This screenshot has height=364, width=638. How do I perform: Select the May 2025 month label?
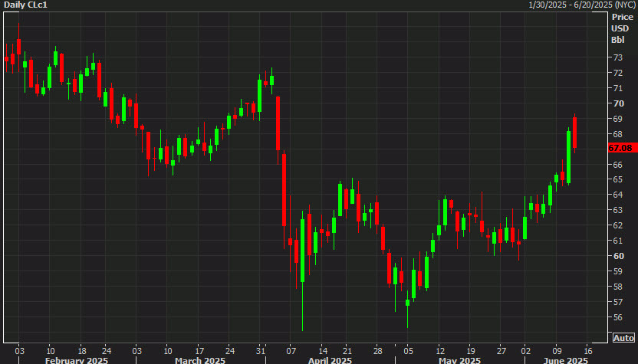pyautogui.click(x=459, y=360)
